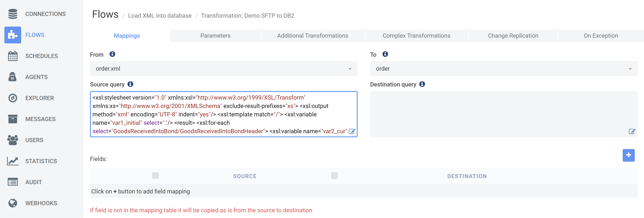Image resolution: width=644 pixels, height=218 pixels.
Task: Switch to the Parameters tab
Action: 215,36
